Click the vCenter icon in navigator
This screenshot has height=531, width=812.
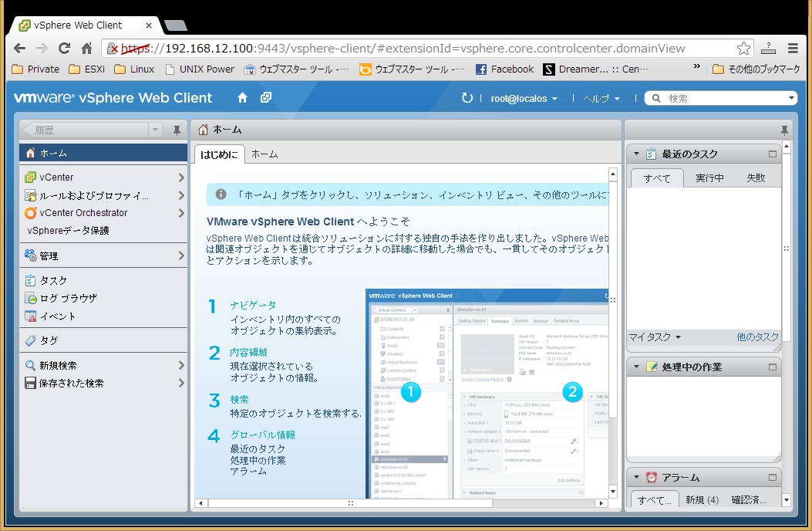coord(30,178)
